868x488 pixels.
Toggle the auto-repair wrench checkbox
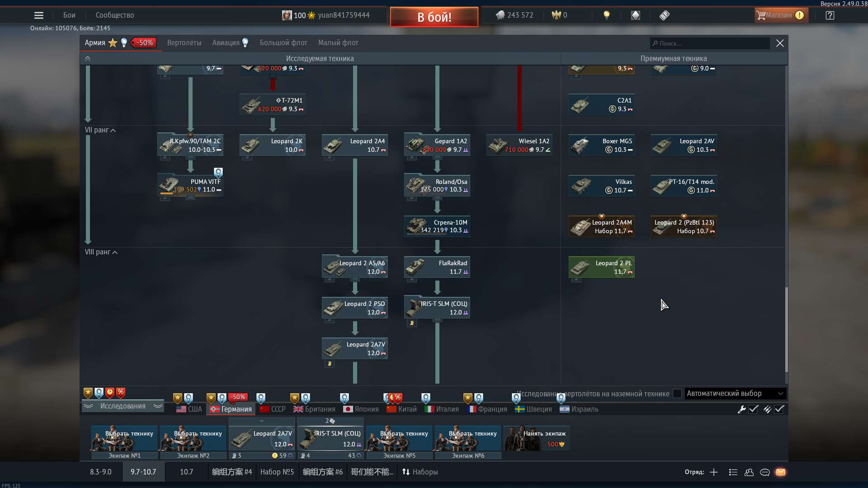(x=753, y=409)
